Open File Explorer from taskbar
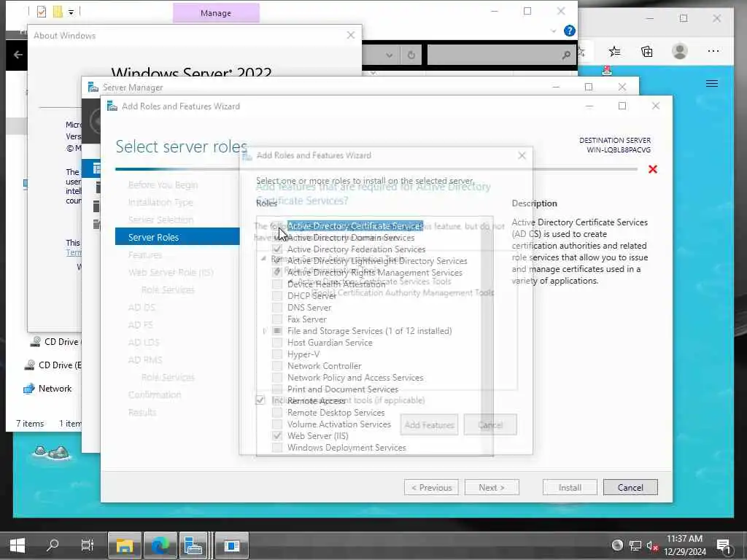747x560 pixels. point(124,545)
